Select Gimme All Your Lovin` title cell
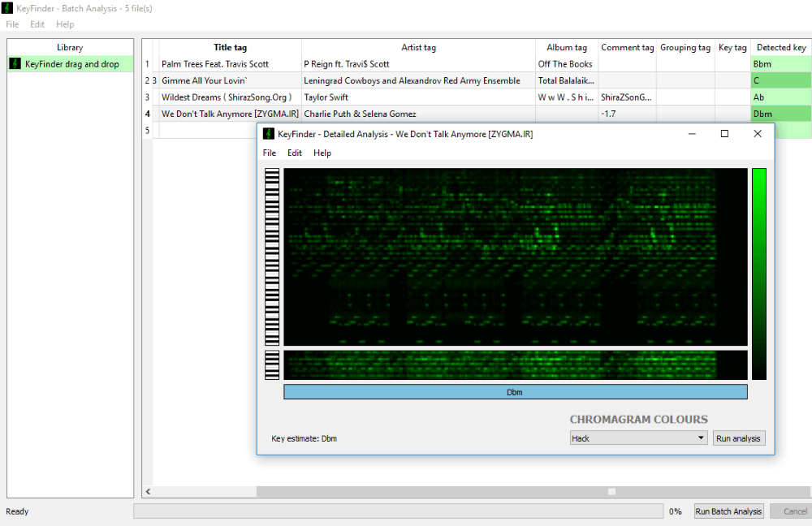 (230, 80)
